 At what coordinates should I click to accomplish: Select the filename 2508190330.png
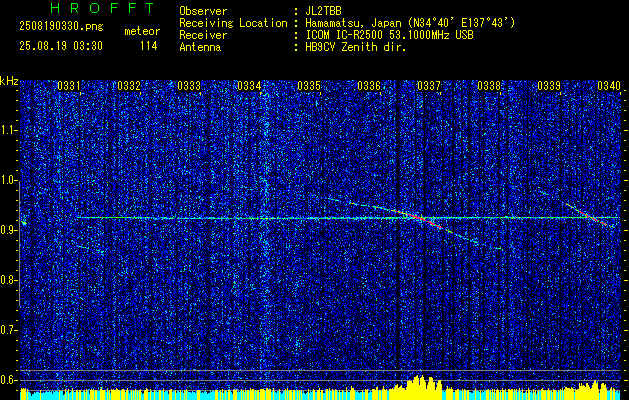coord(61,26)
